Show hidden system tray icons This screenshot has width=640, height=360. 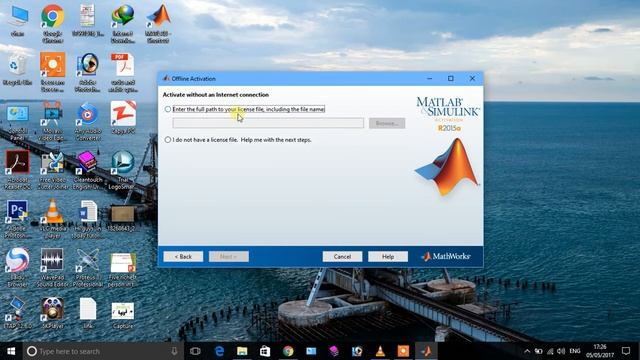[527, 351]
